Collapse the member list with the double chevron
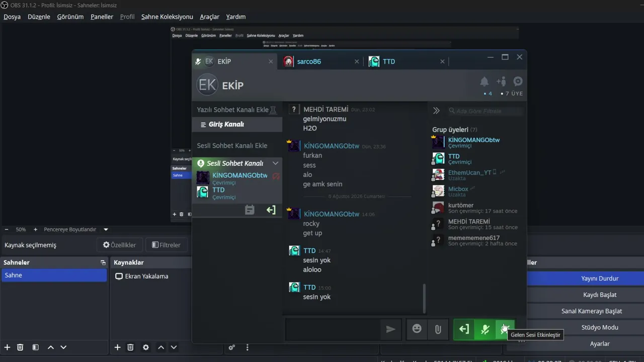This screenshot has height=362, width=644. [436, 111]
